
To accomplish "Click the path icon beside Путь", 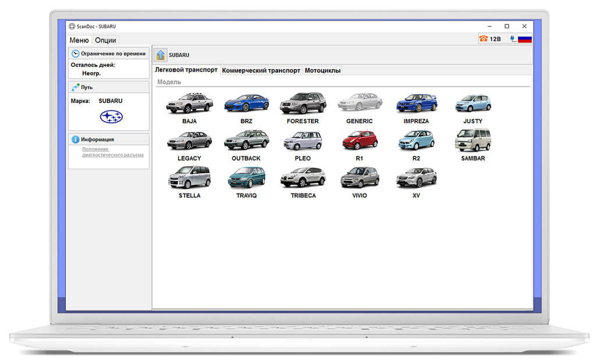I will point(75,87).
